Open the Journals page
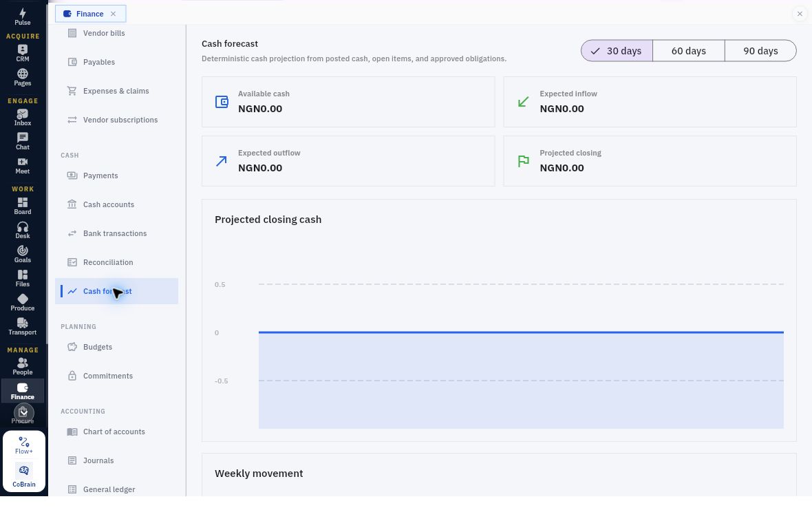The height and width of the screenshot is (521, 812). click(116, 461)
